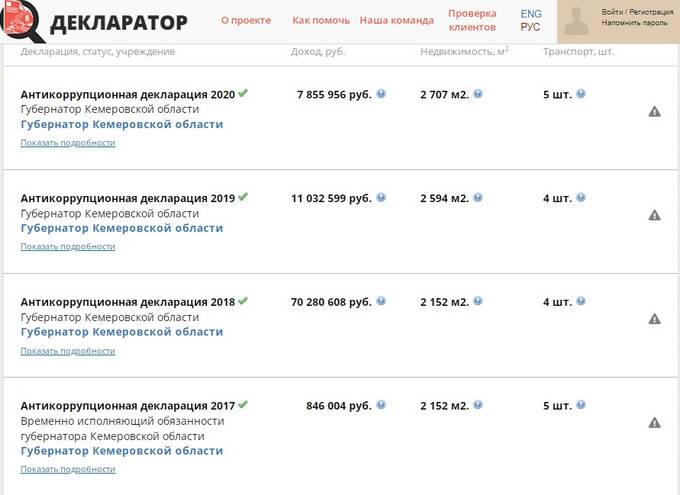Open the "Войти / Регистрация" link
680x495 pixels.
coord(637,11)
